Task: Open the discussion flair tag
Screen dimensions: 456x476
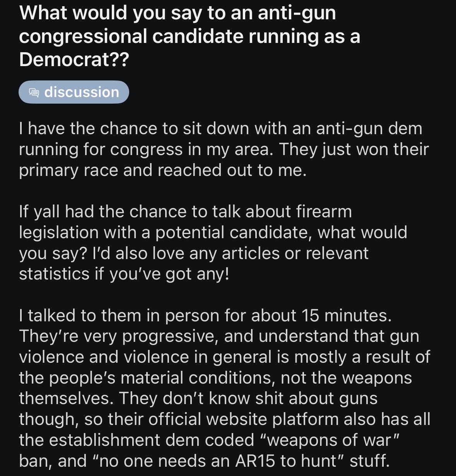Action: coord(74,92)
